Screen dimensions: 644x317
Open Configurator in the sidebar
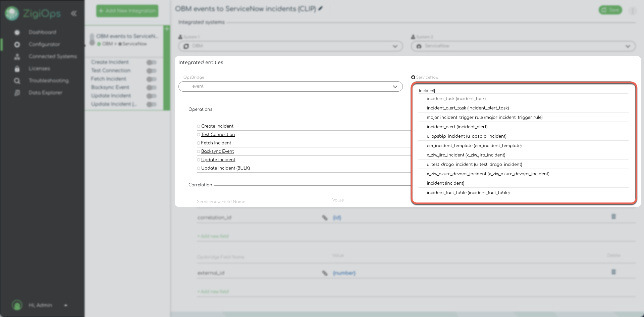pyautogui.click(x=44, y=44)
